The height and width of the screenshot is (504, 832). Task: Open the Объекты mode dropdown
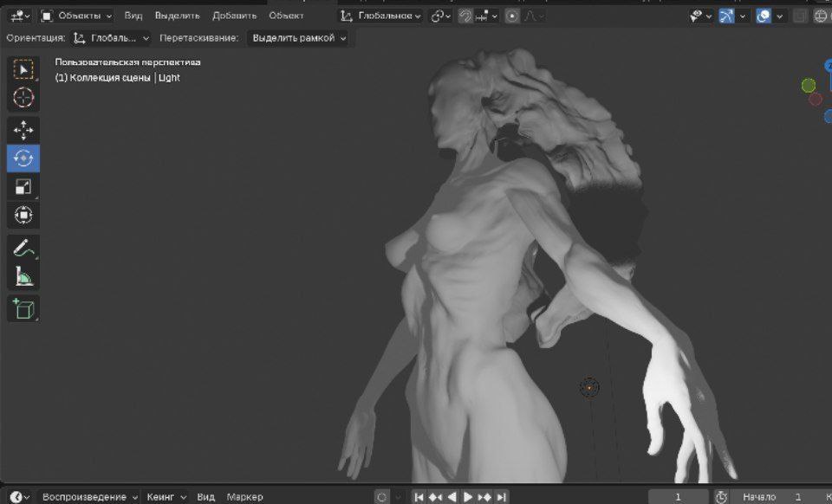pyautogui.click(x=77, y=16)
